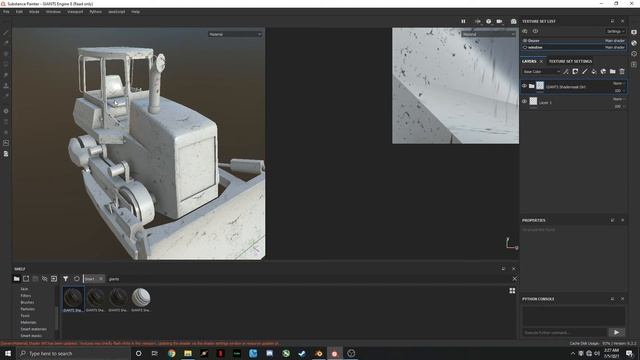Open blend mode dropdown of Layer 1
640x360 pixels.
618,99
